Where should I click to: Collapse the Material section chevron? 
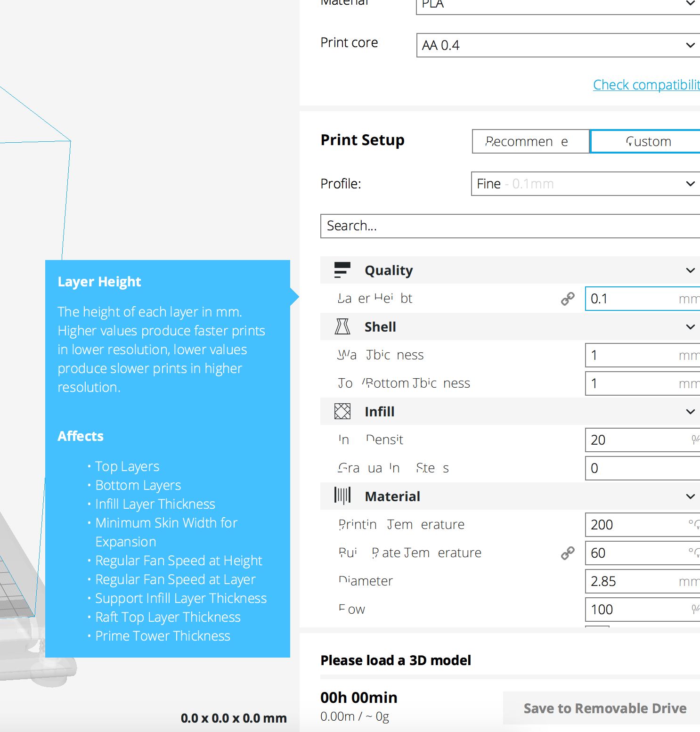690,496
